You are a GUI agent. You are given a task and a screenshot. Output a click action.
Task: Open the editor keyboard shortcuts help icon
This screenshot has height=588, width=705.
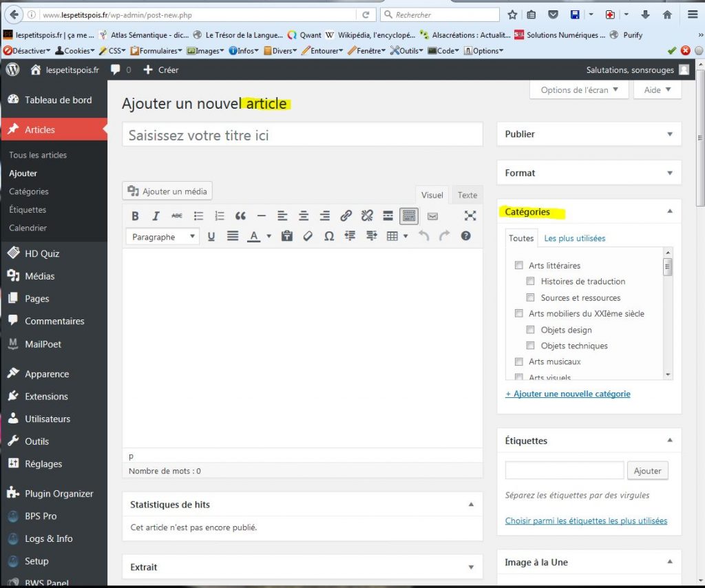coord(466,236)
